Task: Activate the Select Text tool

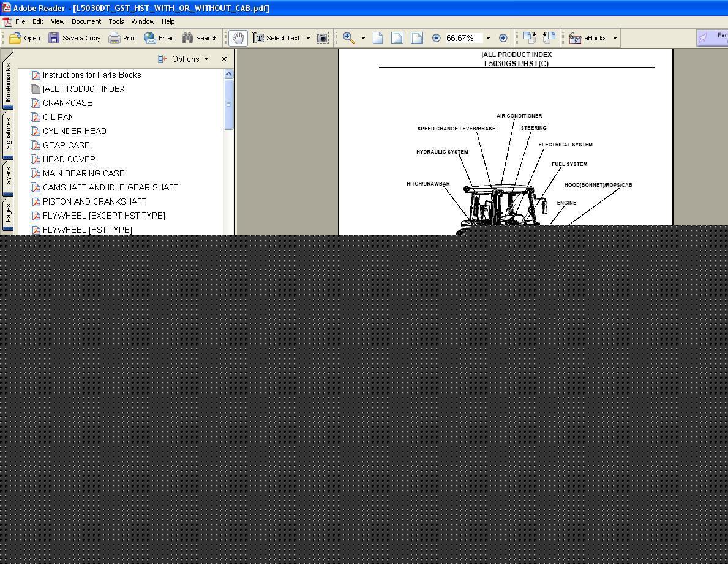Action: pyautogui.click(x=276, y=38)
